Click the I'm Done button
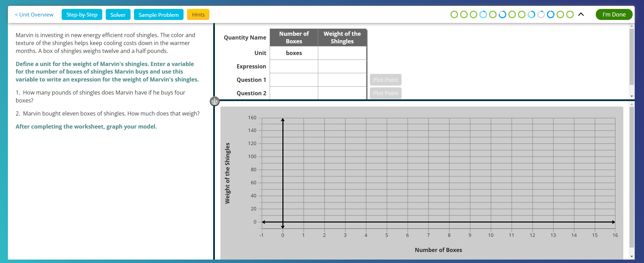 tap(614, 14)
